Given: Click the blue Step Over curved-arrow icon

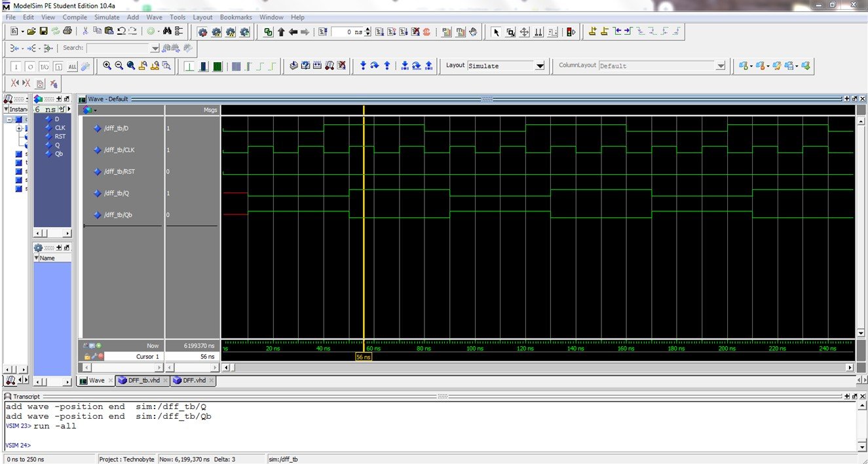Looking at the screenshot, I should point(375,65).
